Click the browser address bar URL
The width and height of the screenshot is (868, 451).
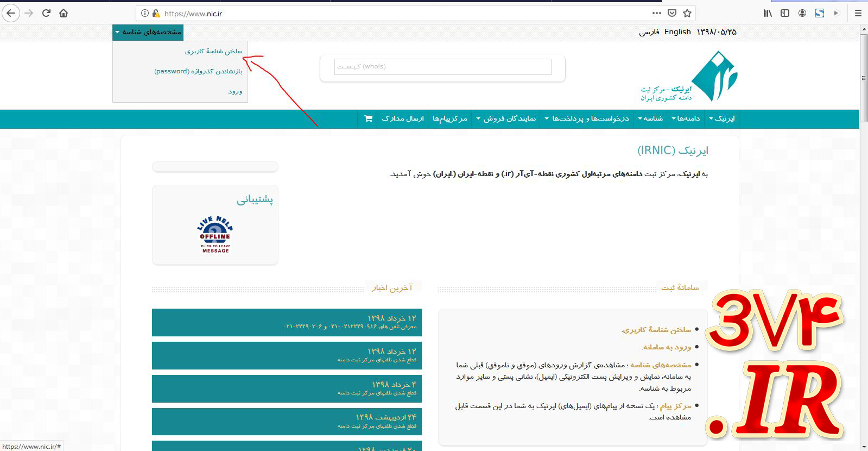coord(193,14)
